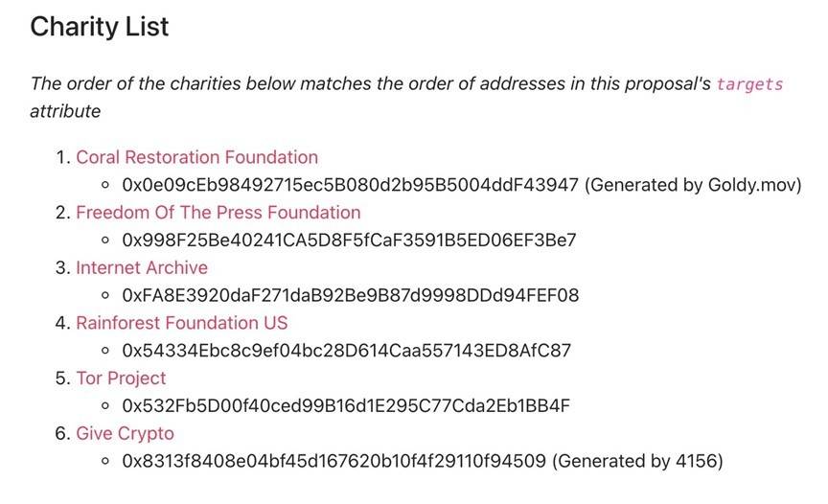Click the Rainforest Foundation address 0x54334E
Image resolution: width=828 pixels, height=504 pixels.
(346, 351)
